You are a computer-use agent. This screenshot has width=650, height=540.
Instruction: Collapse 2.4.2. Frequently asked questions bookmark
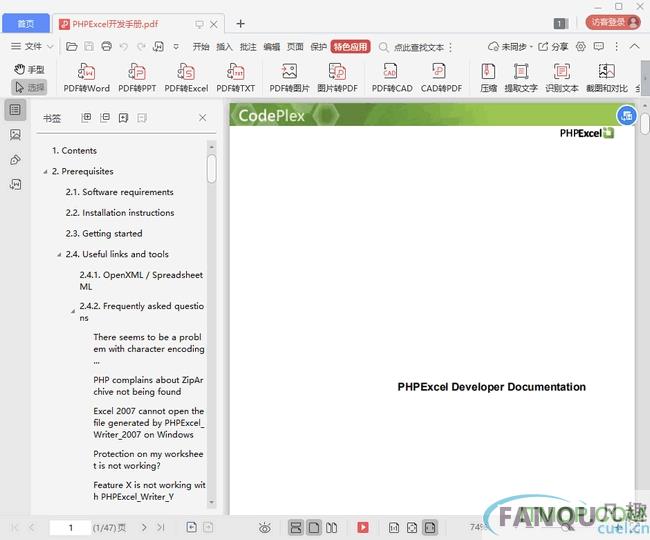click(73, 311)
